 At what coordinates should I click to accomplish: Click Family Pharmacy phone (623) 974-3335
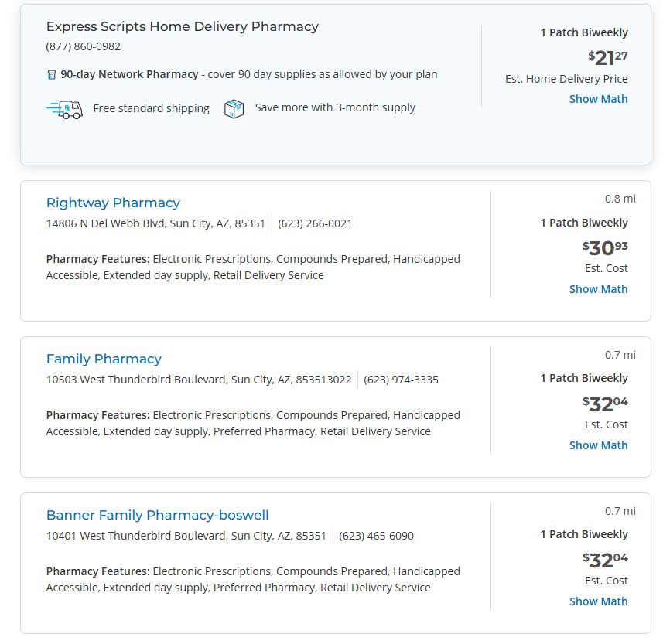(401, 380)
